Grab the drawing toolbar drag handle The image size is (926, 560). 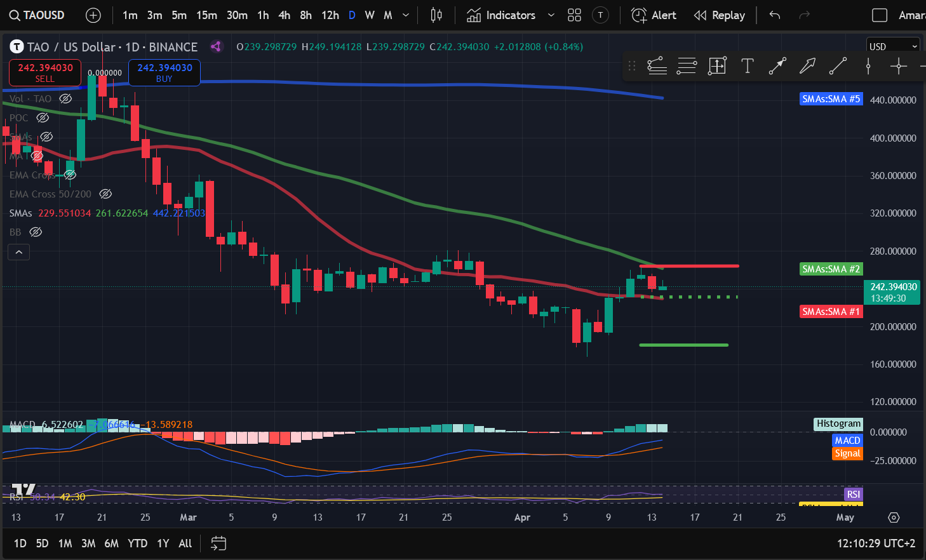point(631,65)
